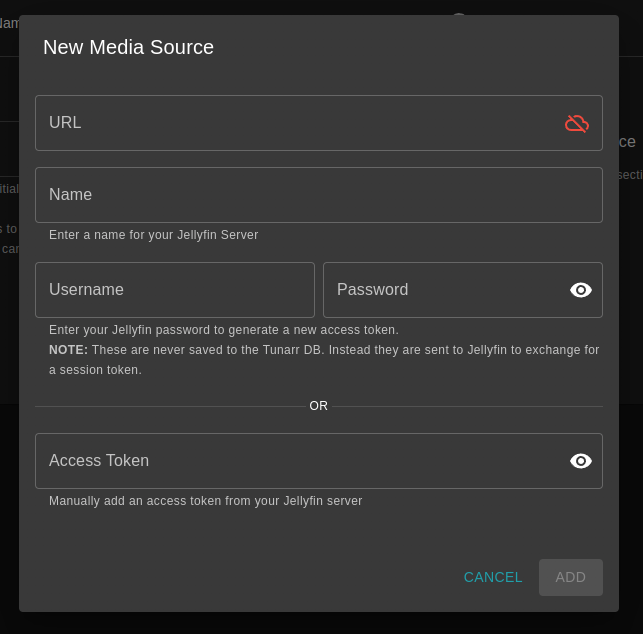The image size is (643, 634).
Task: Click the New Media Source dialog title
Action: (x=128, y=47)
